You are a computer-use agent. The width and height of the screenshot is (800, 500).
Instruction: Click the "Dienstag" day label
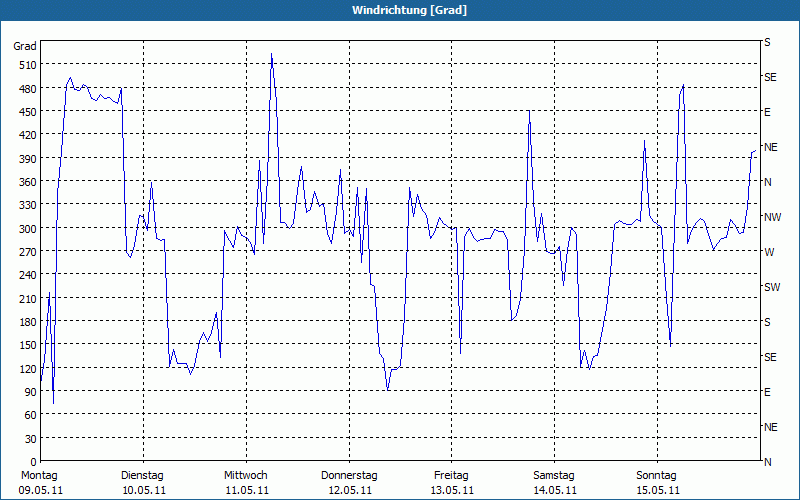point(142,476)
